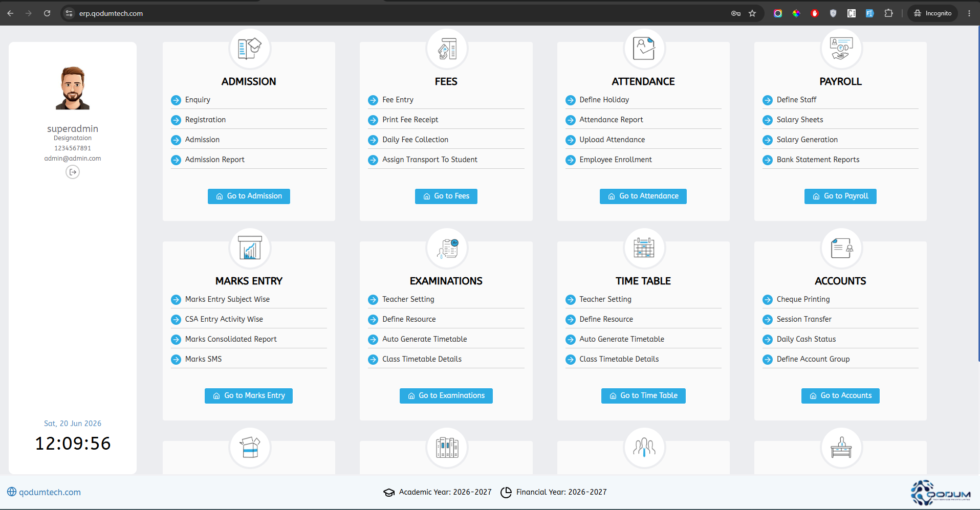Click the Accounts module icon
The height and width of the screenshot is (510, 980).
click(841, 249)
